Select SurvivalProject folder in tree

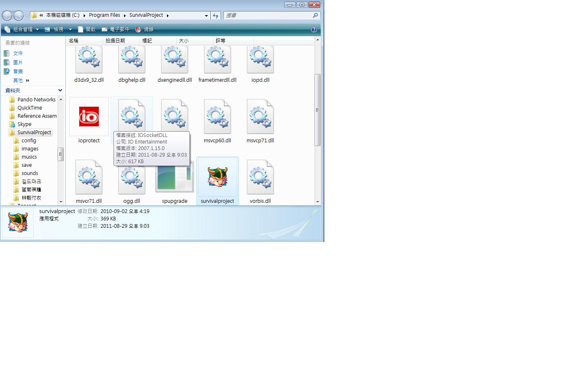click(34, 132)
